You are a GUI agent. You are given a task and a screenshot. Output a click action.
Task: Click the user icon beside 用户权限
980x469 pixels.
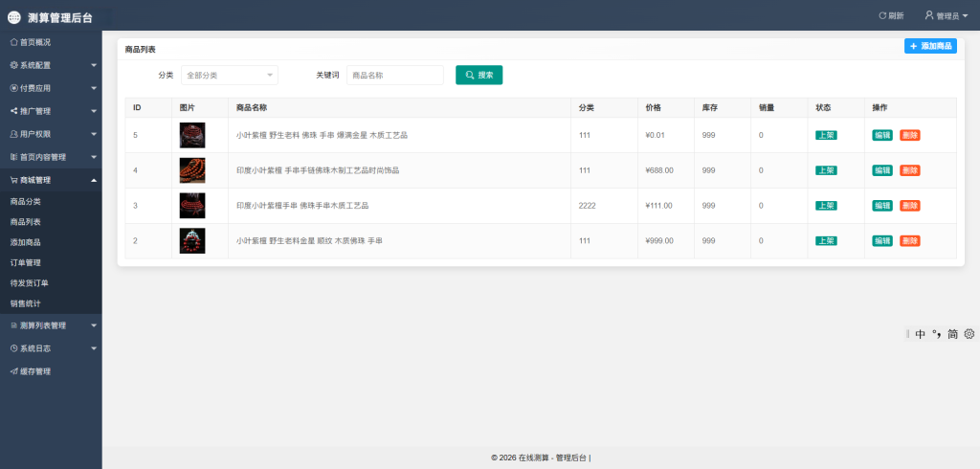pos(13,134)
